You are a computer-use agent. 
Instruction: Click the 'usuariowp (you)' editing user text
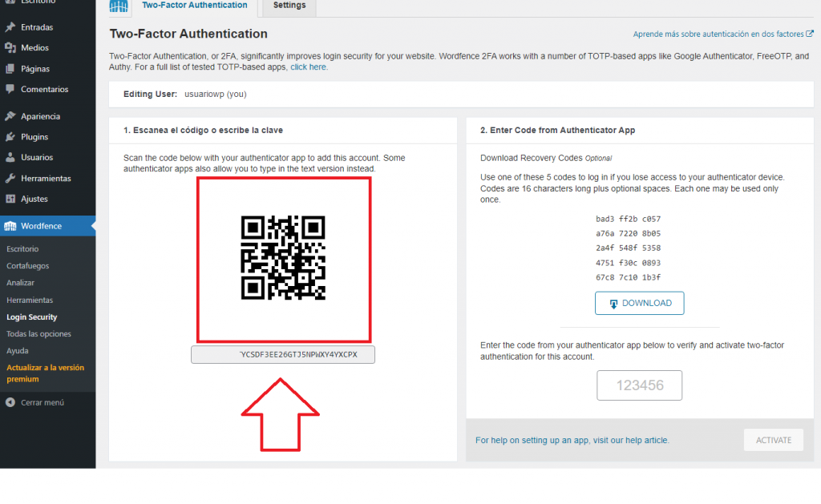point(215,95)
